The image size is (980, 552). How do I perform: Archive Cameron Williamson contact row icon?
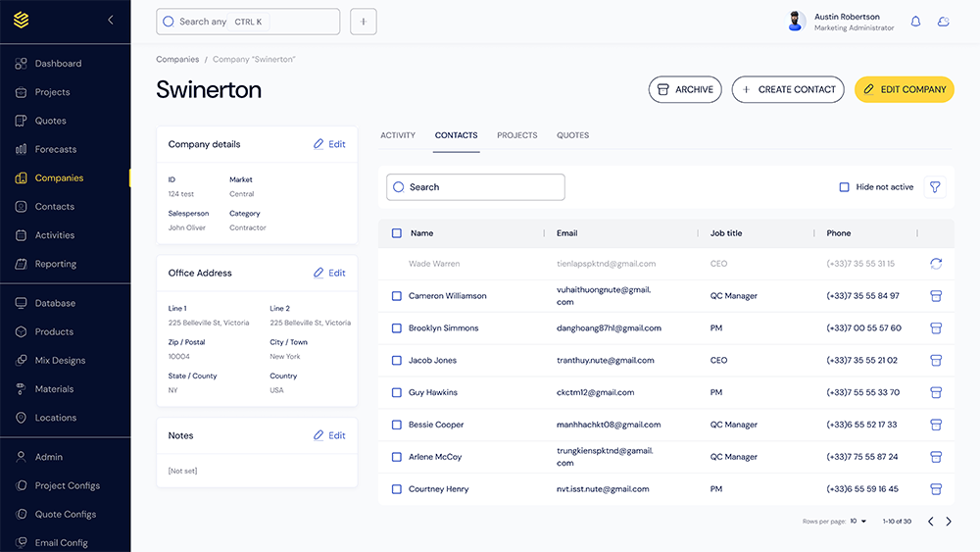coord(936,296)
